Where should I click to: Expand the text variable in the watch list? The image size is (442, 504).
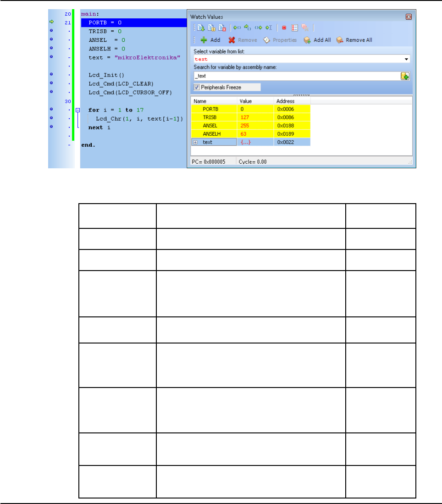(195, 142)
